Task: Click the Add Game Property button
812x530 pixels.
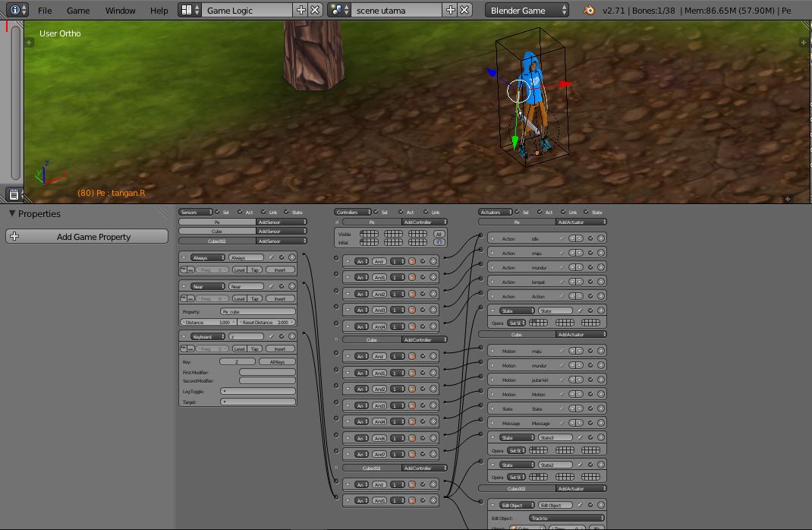Action: (87, 236)
